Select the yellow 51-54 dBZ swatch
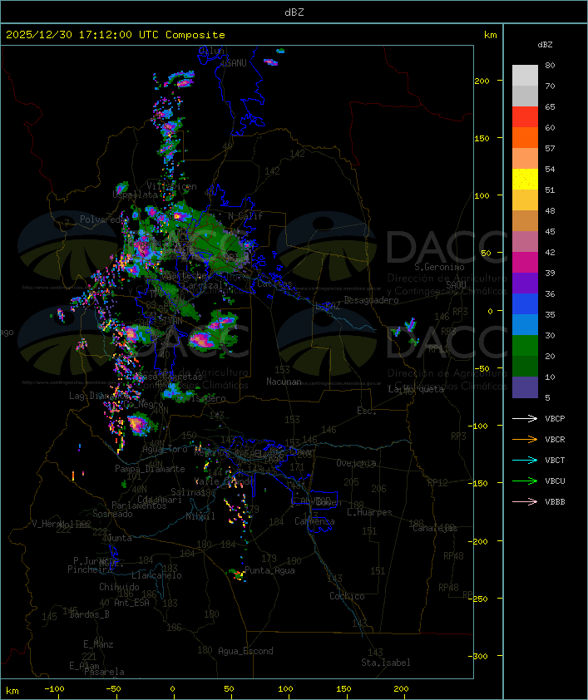588x700 pixels. tap(525, 180)
